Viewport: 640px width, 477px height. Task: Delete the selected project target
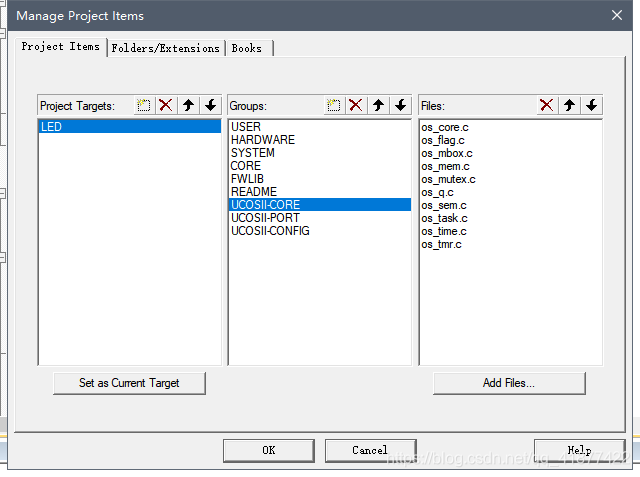tap(166, 106)
